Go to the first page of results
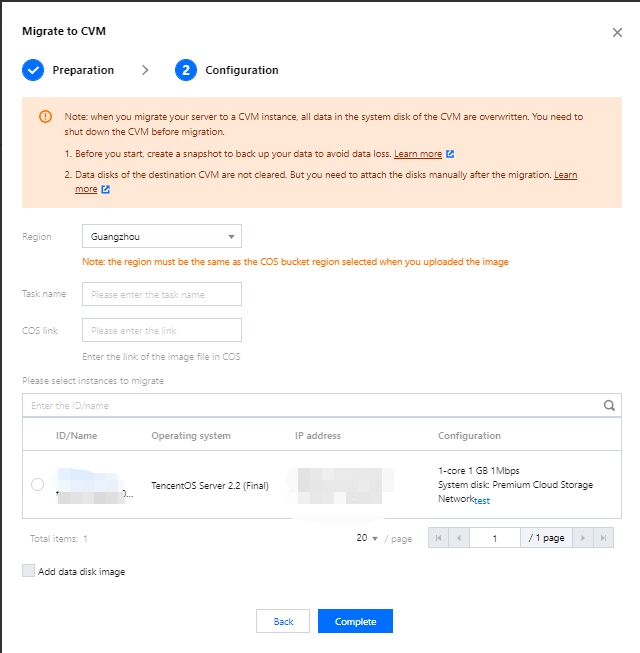 437,538
